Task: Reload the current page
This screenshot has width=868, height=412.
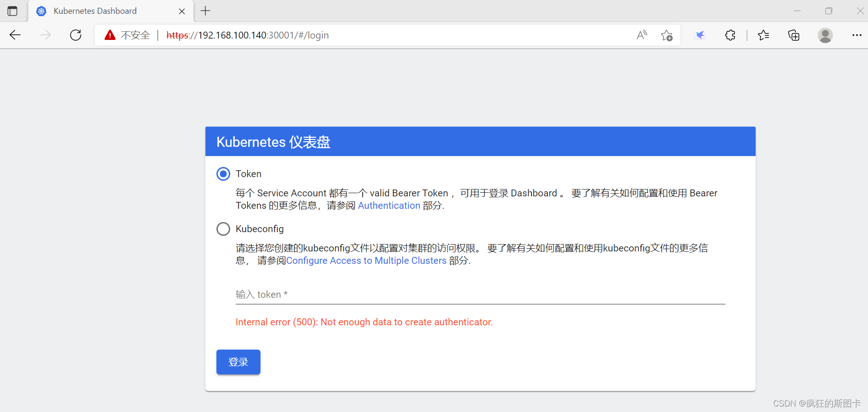Action: [x=76, y=35]
